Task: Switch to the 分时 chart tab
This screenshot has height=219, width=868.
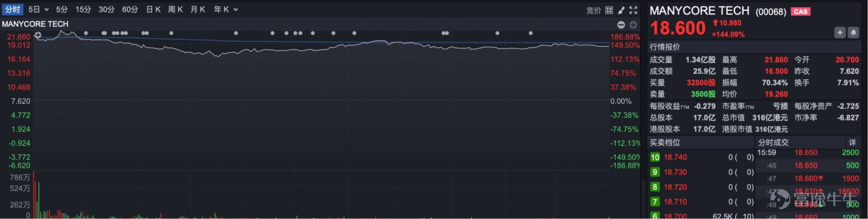Action: 12,10
